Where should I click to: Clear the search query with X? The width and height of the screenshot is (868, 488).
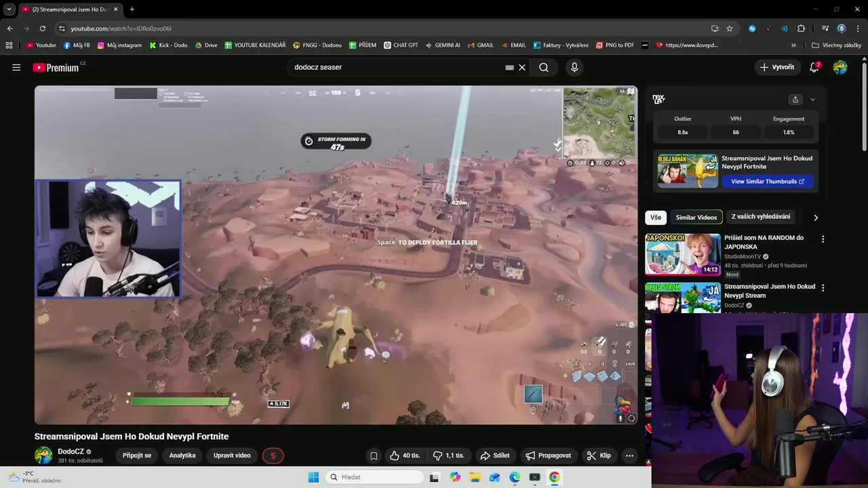click(522, 67)
